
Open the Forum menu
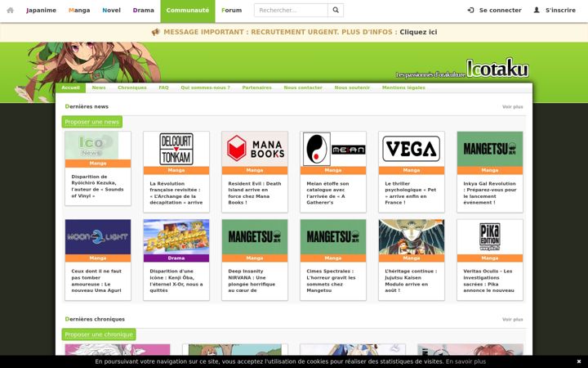[231, 10]
